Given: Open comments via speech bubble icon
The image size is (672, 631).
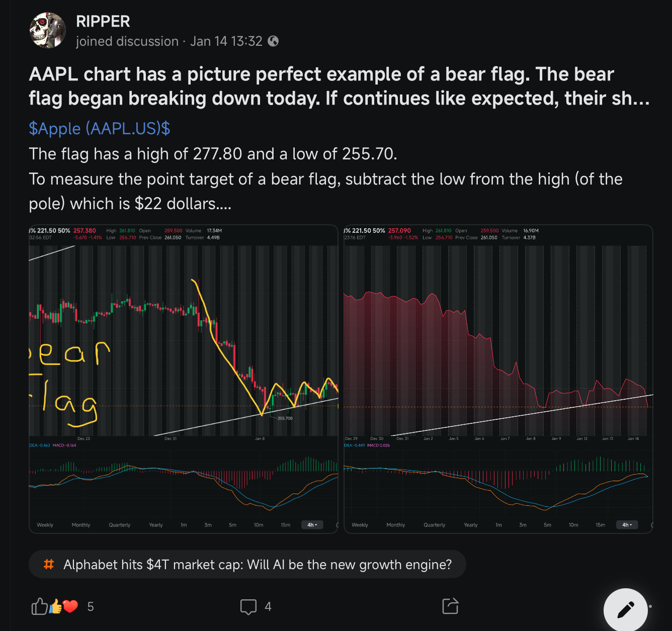Looking at the screenshot, I should pyautogui.click(x=248, y=607).
